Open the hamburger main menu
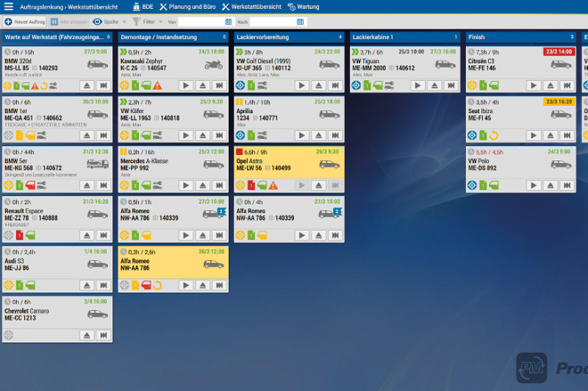Image resolution: width=588 pixels, height=391 pixels. tap(8, 7)
